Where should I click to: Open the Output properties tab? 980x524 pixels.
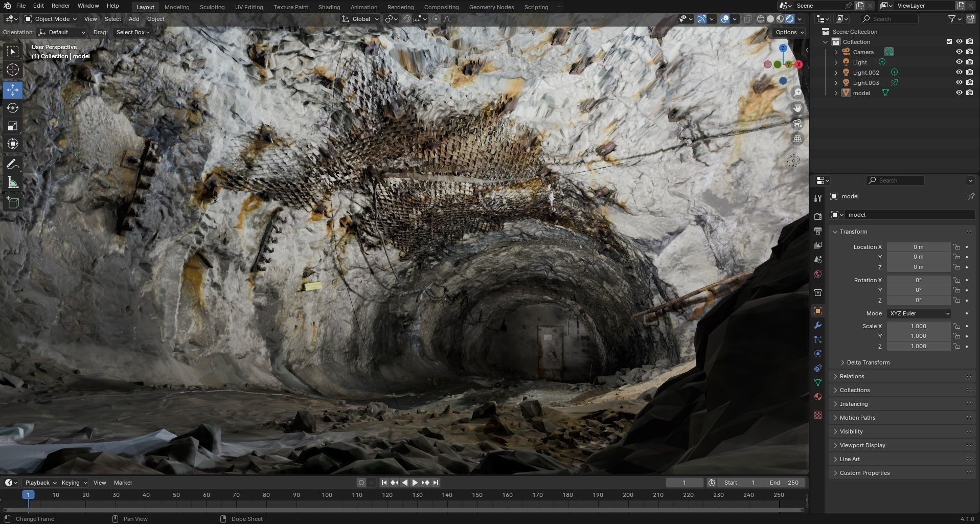pyautogui.click(x=818, y=231)
